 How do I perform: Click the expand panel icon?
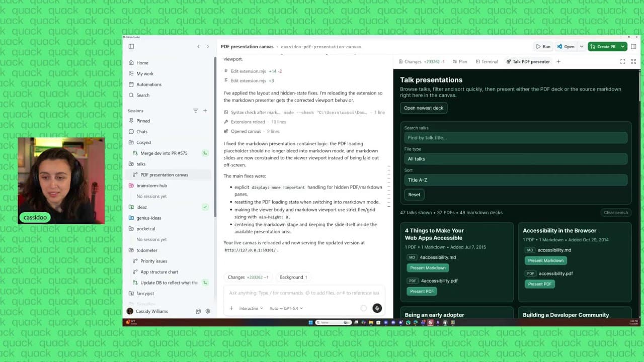point(633,62)
